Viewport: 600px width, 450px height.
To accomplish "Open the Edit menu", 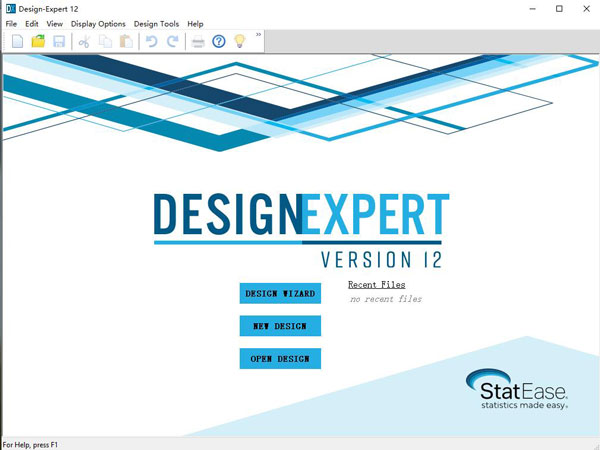I will click(x=32, y=23).
